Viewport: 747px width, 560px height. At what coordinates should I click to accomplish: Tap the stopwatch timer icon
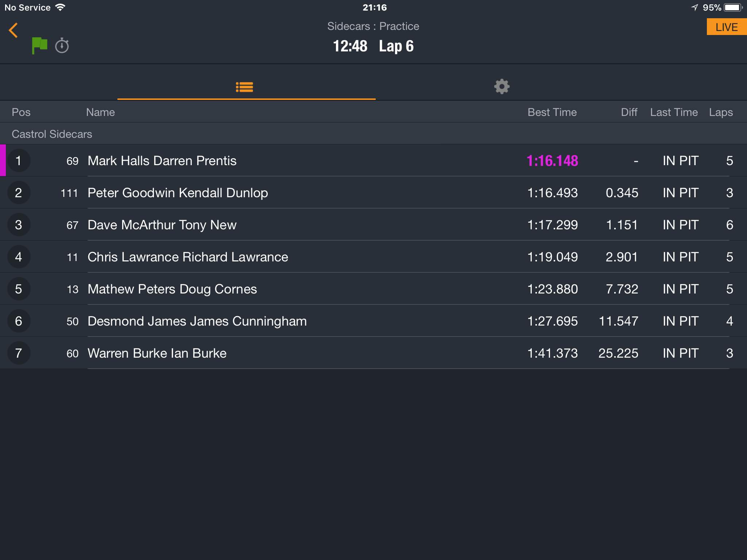(62, 46)
